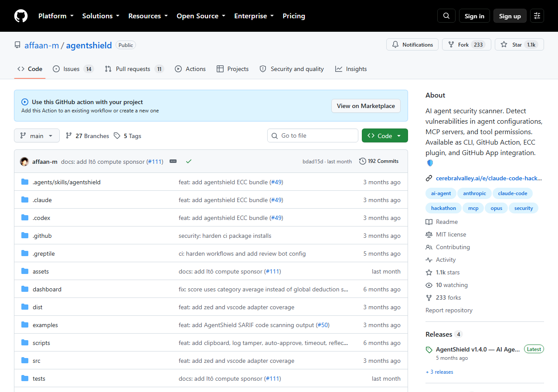
Task: Click the search magnifier icon in header
Action: click(x=446, y=16)
